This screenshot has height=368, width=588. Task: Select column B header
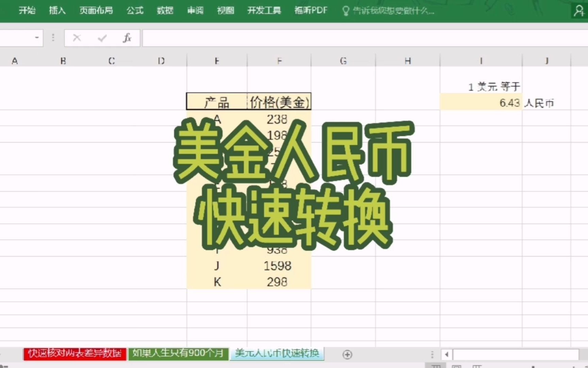(x=63, y=61)
